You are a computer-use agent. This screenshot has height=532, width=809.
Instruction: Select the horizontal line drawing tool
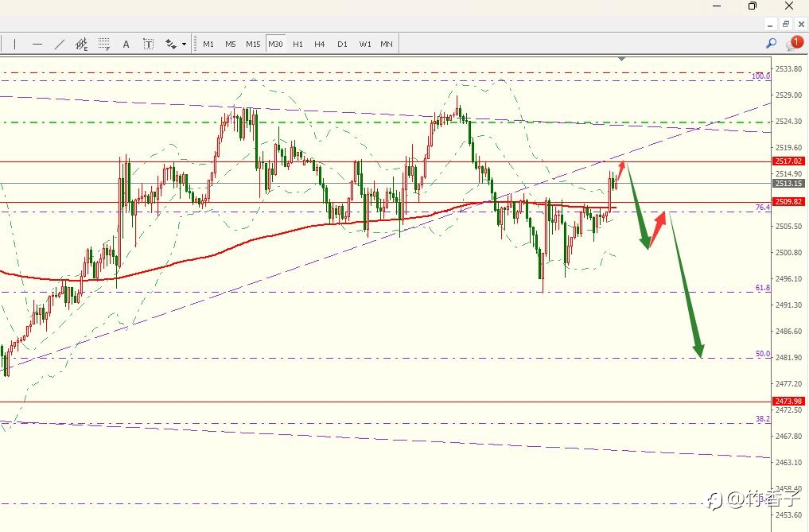[37, 45]
